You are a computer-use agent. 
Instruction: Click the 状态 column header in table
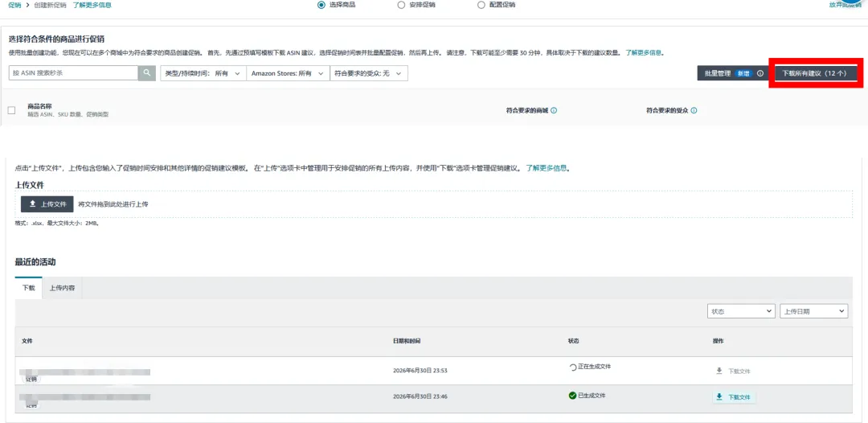point(574,340)
